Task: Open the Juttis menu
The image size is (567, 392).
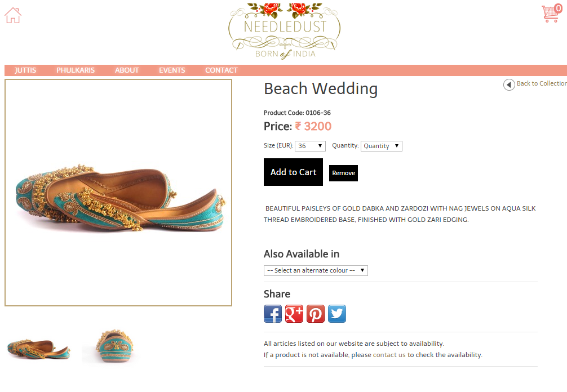Action: click(x=25, y=70)
